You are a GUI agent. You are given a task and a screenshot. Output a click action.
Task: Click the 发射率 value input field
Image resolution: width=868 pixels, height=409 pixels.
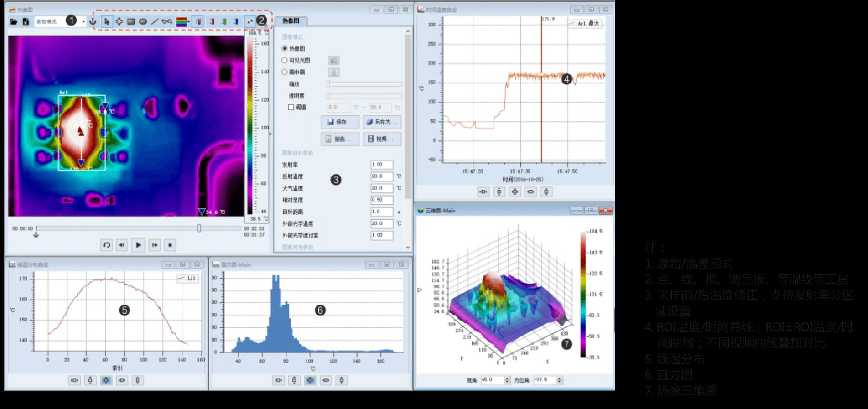[x=382, y=165]
